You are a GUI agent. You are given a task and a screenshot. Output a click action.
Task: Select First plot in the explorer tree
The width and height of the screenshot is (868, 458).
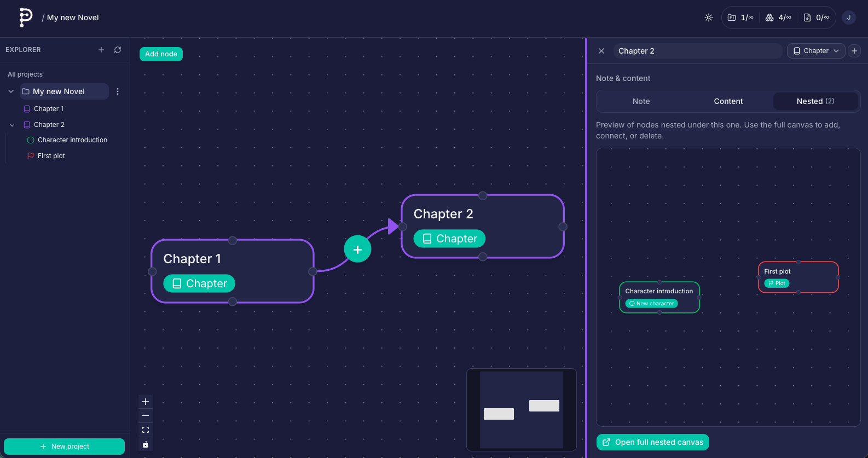pyautogui.click(x=51, y=156)
